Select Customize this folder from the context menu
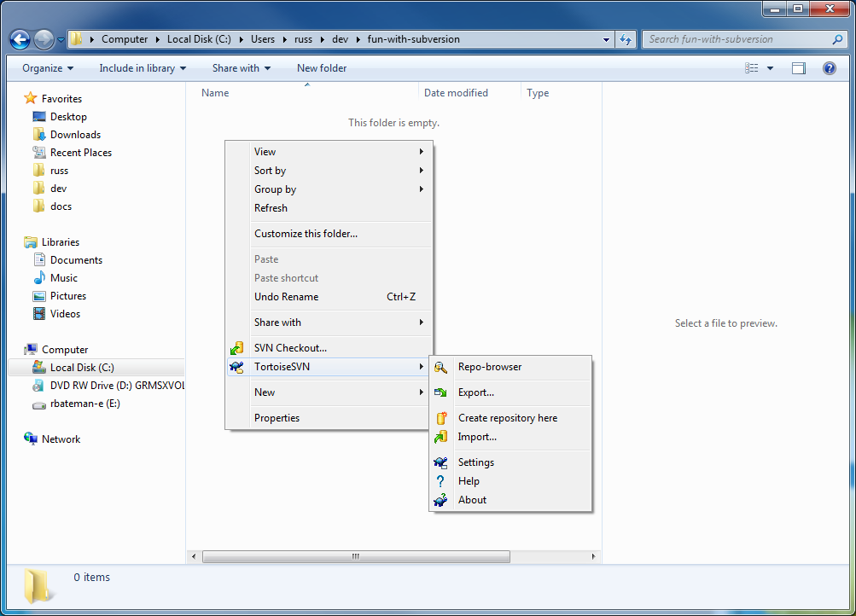The image size is (856, 616). tap(329, 234)
